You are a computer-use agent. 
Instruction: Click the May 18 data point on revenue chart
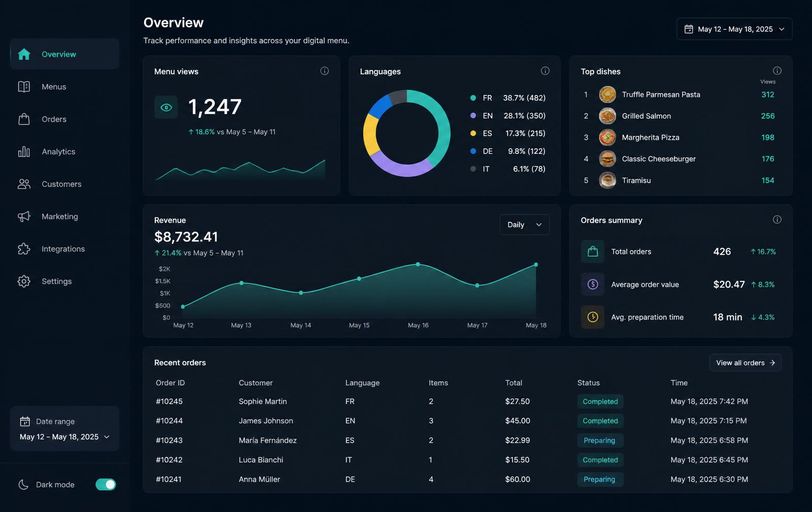[x=536, y=265]
